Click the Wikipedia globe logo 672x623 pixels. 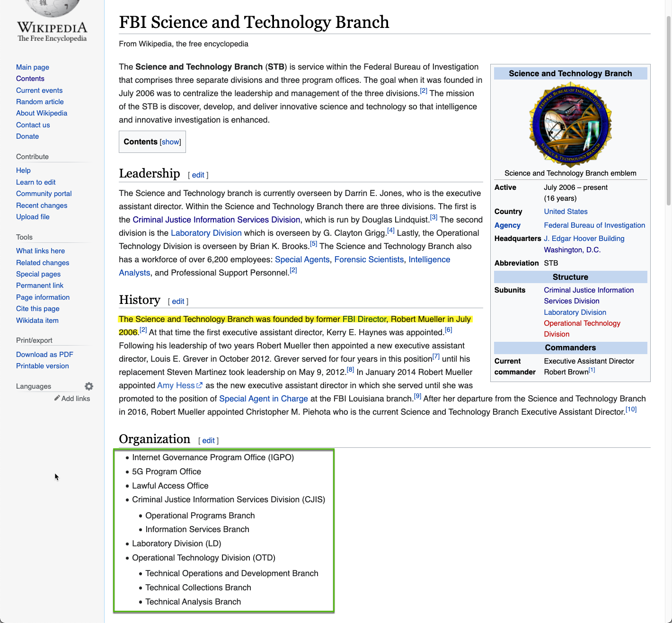(52, 8)
